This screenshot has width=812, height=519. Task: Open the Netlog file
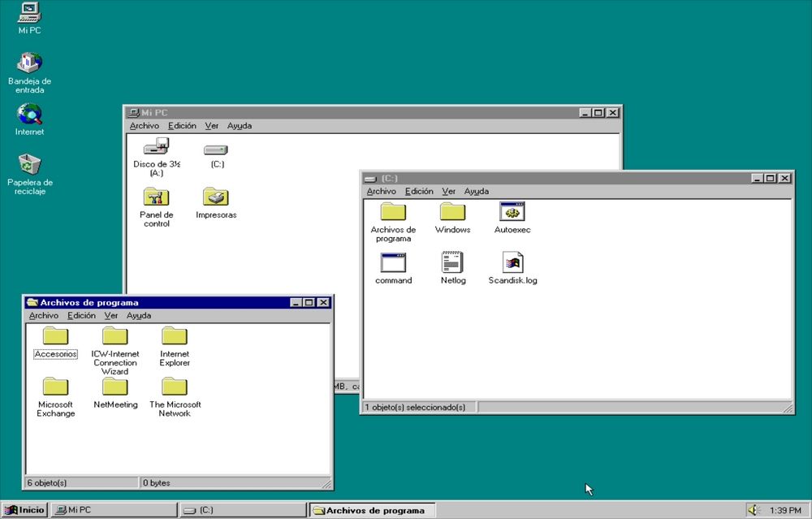click(452, 263)
